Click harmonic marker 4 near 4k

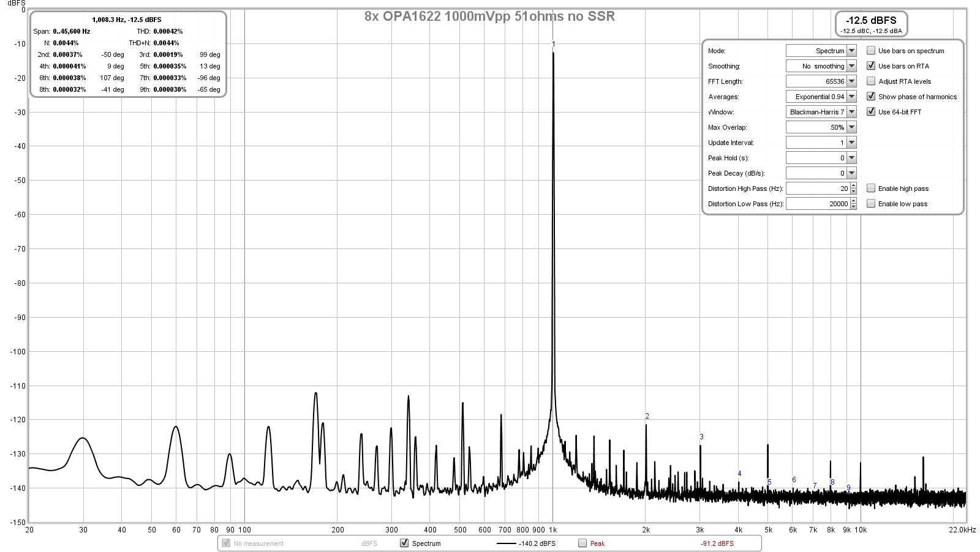pyautogui.click(x=739, y=474)
